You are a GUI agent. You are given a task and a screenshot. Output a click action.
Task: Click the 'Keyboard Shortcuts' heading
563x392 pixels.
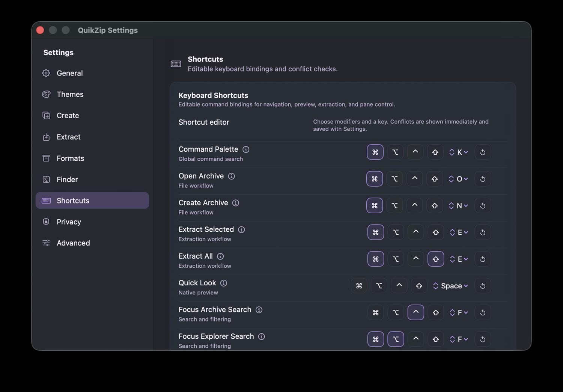coord(213,95)
